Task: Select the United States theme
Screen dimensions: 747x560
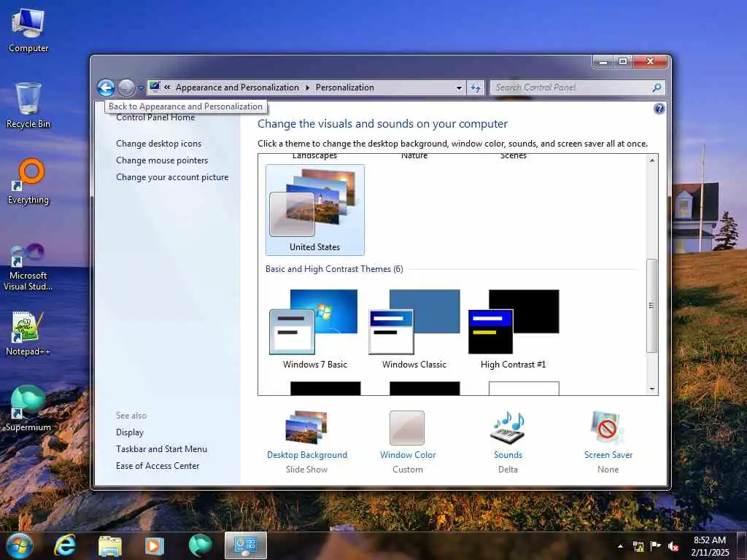Action: click(x=315, y=209)
